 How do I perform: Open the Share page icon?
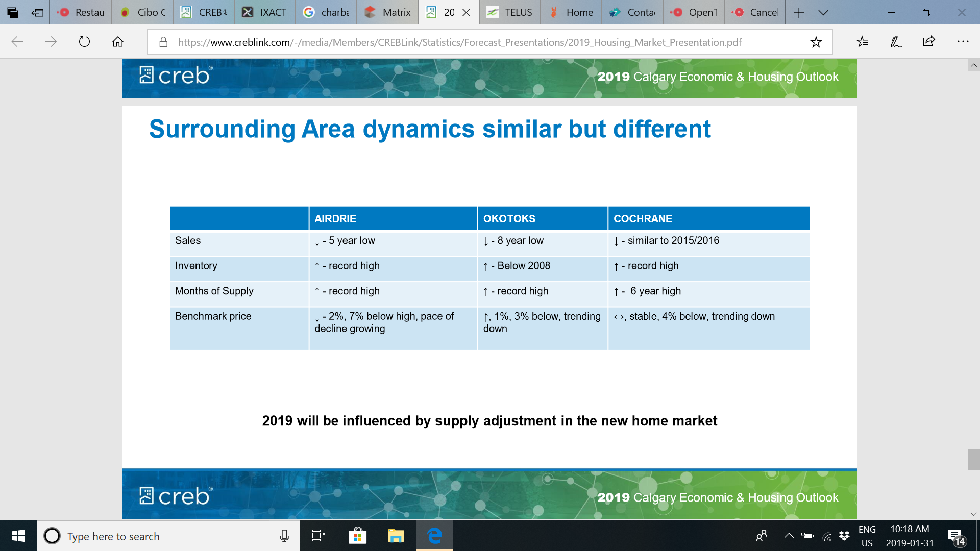pos(929,42)
